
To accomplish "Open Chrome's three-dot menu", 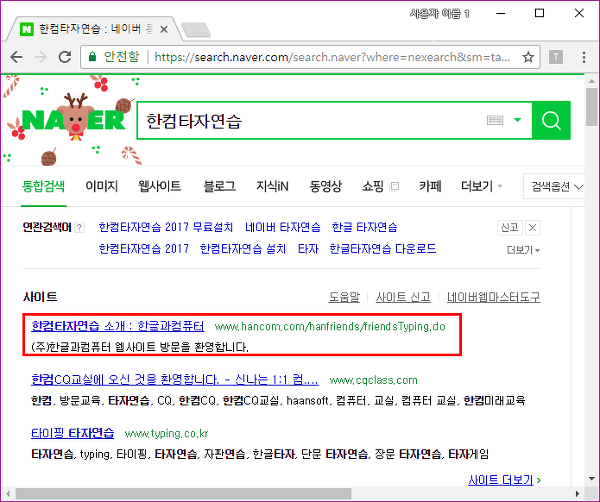I will [584, 57].
